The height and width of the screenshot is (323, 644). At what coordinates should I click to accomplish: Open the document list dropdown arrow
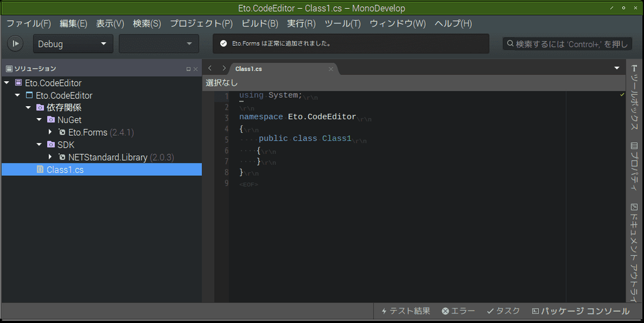(617, 68)
